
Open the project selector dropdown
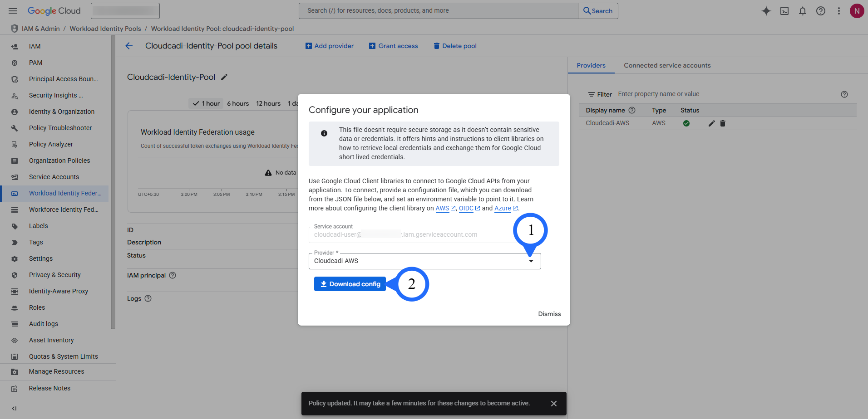(125, 11)
